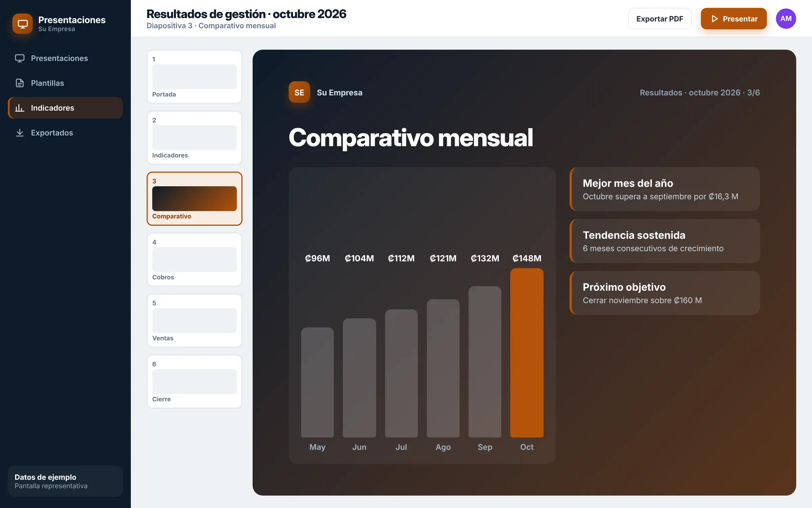Select Indicadores in the sidebar
Viewport: 812px width, 508px height.
65,108
